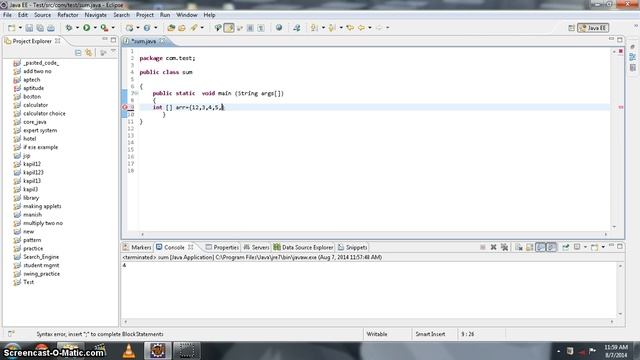Click Next Annotation toolbar icon

[314, 28]
